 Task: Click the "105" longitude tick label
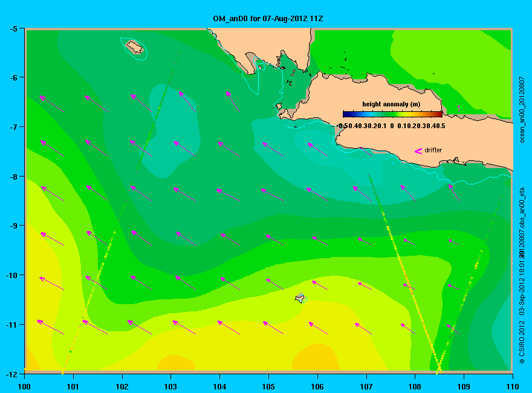click(x=268, y=386)
